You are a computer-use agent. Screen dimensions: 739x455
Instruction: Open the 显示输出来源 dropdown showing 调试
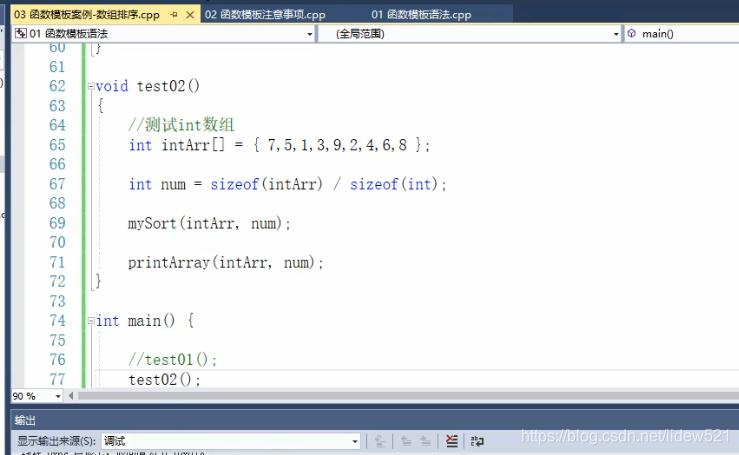[x=230, y=441]
